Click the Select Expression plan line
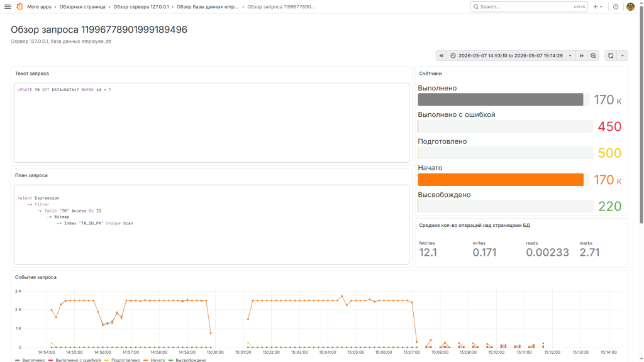 tap(38, 198)
